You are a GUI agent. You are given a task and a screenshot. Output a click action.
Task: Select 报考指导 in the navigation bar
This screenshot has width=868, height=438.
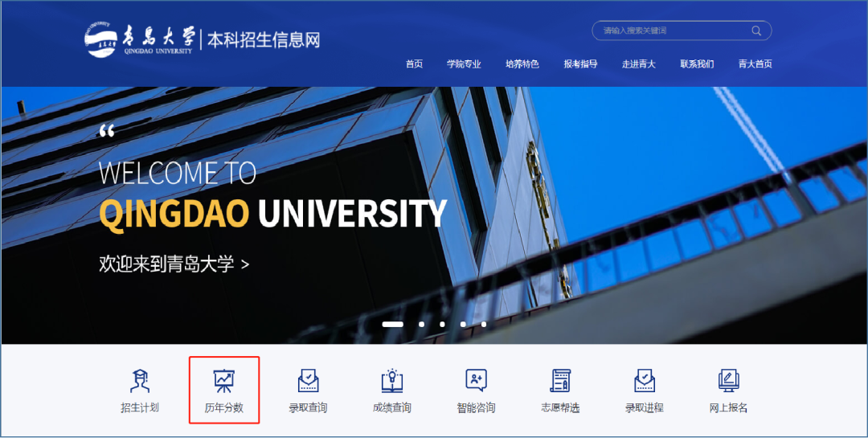[x=580, y=64]
